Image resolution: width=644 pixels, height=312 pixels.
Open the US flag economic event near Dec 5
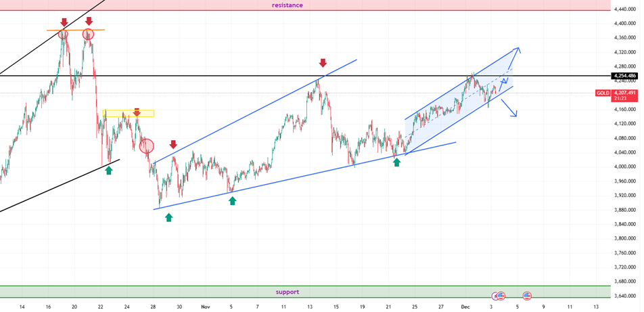coord(527,296)
